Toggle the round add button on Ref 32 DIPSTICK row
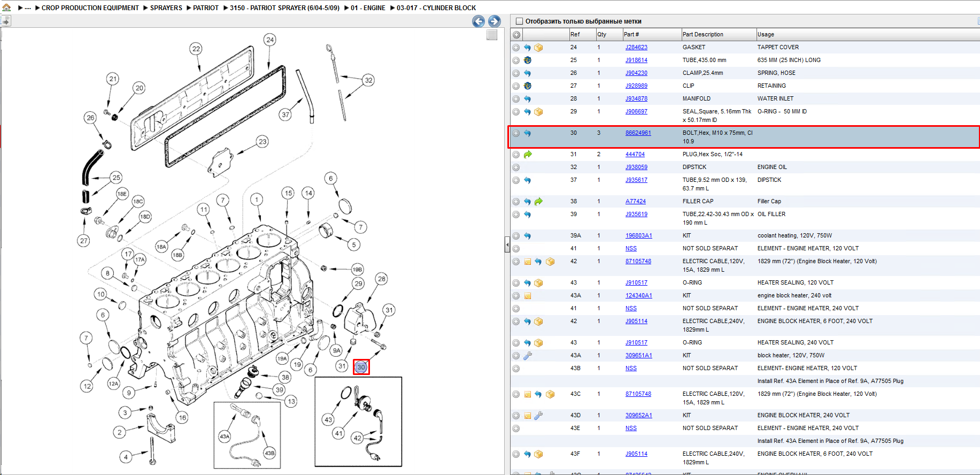980x475 pixels. [x=516, y=167]
